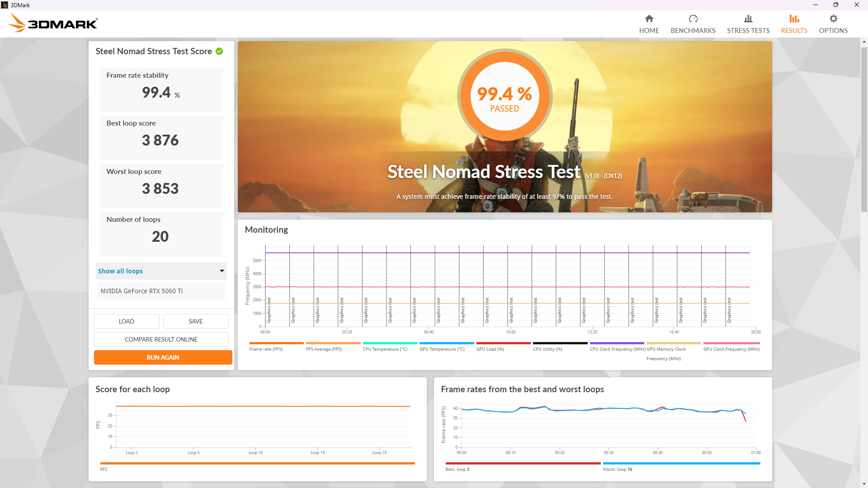868x488 pixels.
Task: Switch to the STRESS TESTS tab label
Action: [x=748, y=31]
